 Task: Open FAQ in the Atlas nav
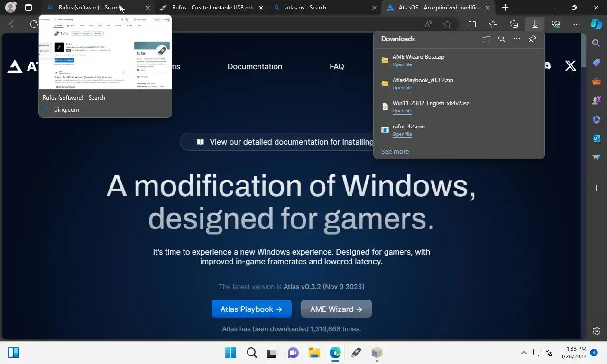click(337, 66)
